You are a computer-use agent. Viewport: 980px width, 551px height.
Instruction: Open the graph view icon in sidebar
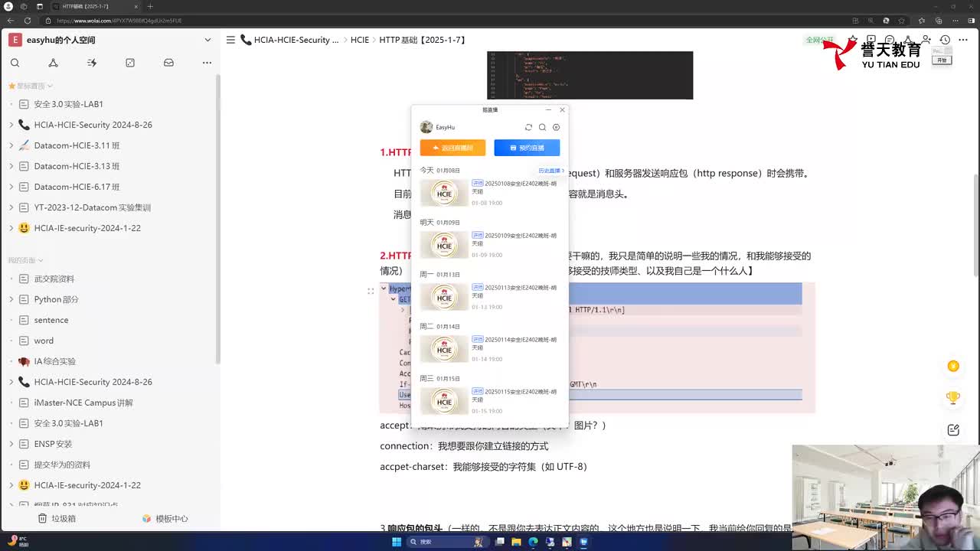(53, 63)
